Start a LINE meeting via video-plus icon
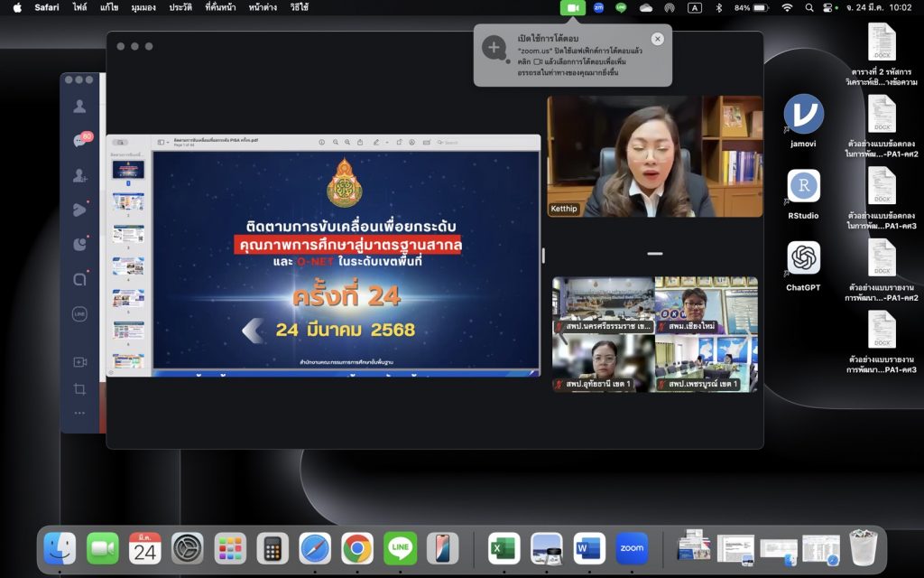Screen dimensions: 924x578 pyautogui.click(x=79, y=362)
